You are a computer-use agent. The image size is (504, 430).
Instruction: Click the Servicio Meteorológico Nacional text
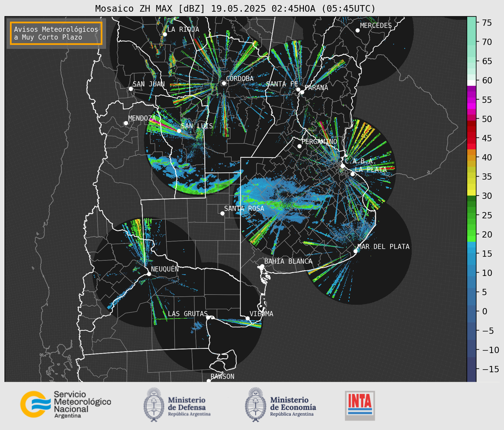[82, 404]
